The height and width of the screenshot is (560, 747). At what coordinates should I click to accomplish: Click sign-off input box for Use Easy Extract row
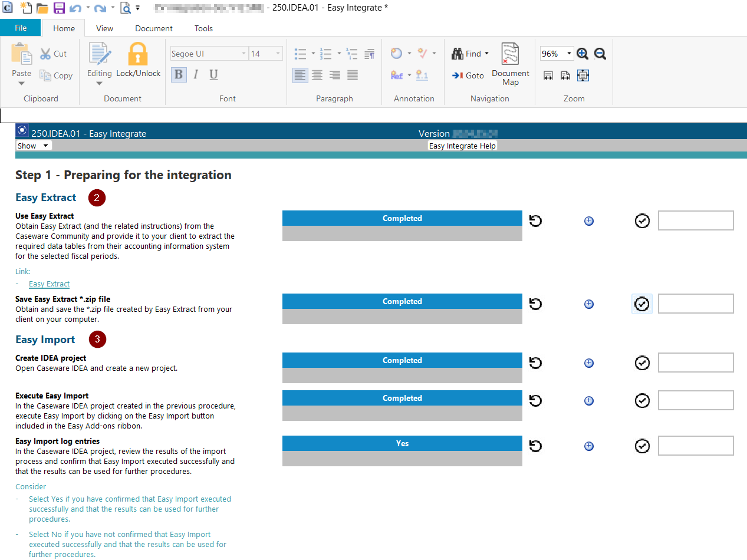pos(696,220)
